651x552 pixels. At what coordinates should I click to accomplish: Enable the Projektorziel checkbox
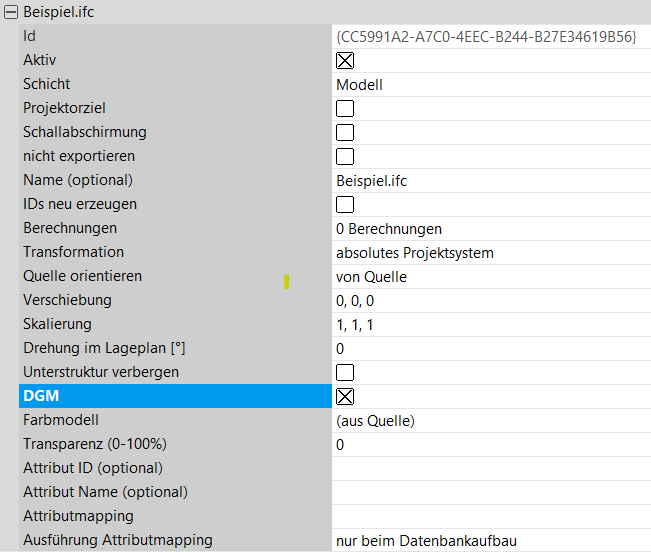tap(345, 108)
